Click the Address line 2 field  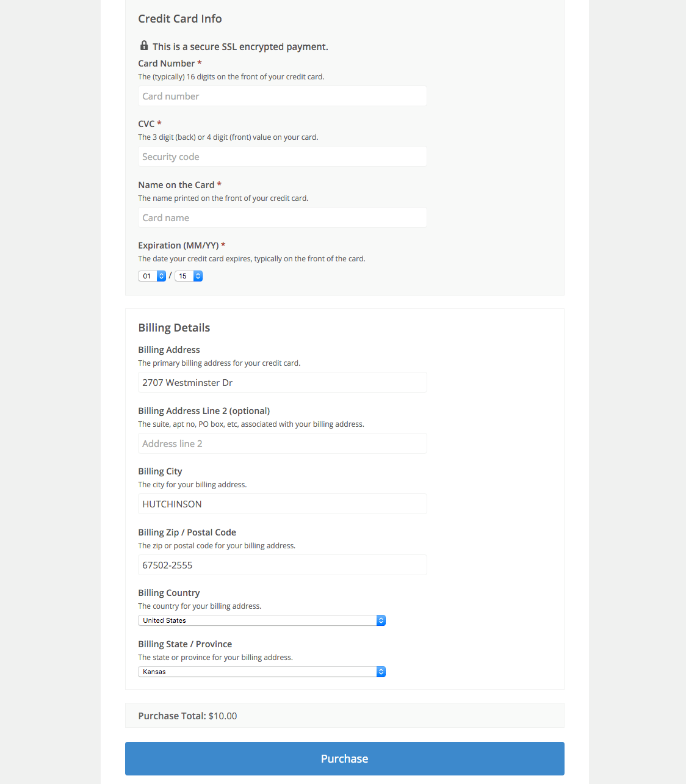282,443
